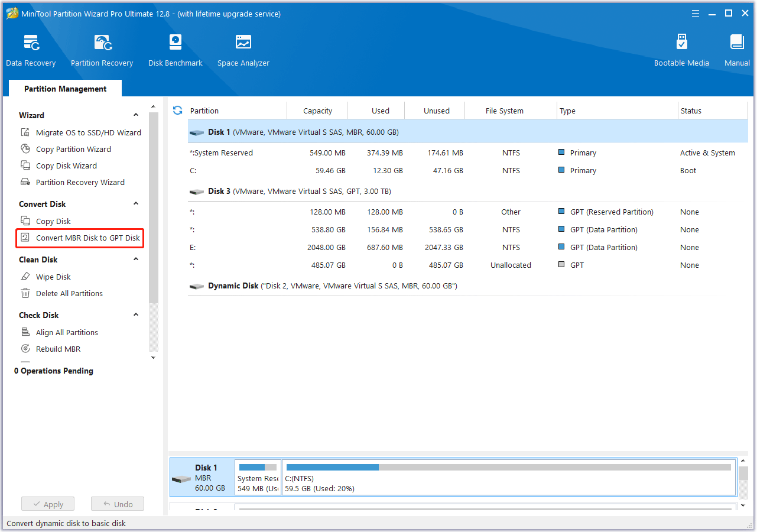Collapse the Convert Disk section
Viewport: 757px width, 532px height.
coord(136,204)
